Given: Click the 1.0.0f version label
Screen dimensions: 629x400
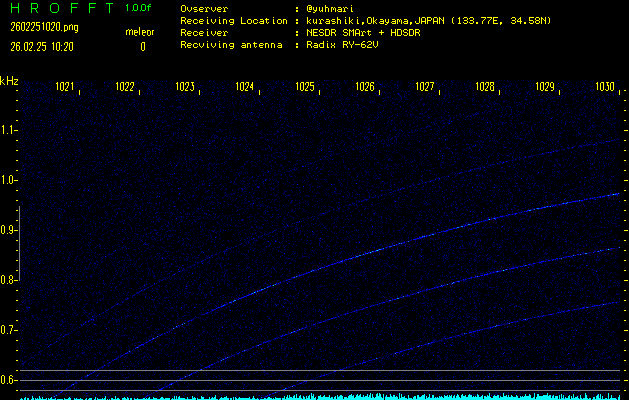Looking at the screenshot, I should click(x=139, y=8).
